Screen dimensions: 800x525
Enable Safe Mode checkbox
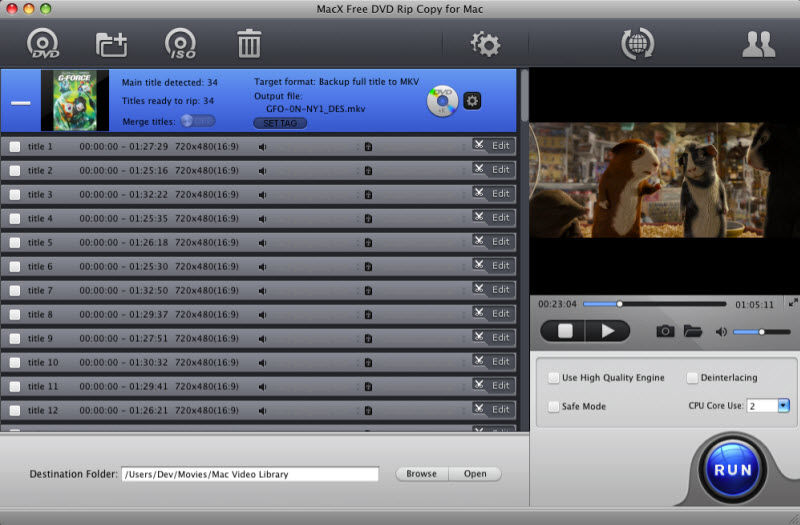click(553, 407)
